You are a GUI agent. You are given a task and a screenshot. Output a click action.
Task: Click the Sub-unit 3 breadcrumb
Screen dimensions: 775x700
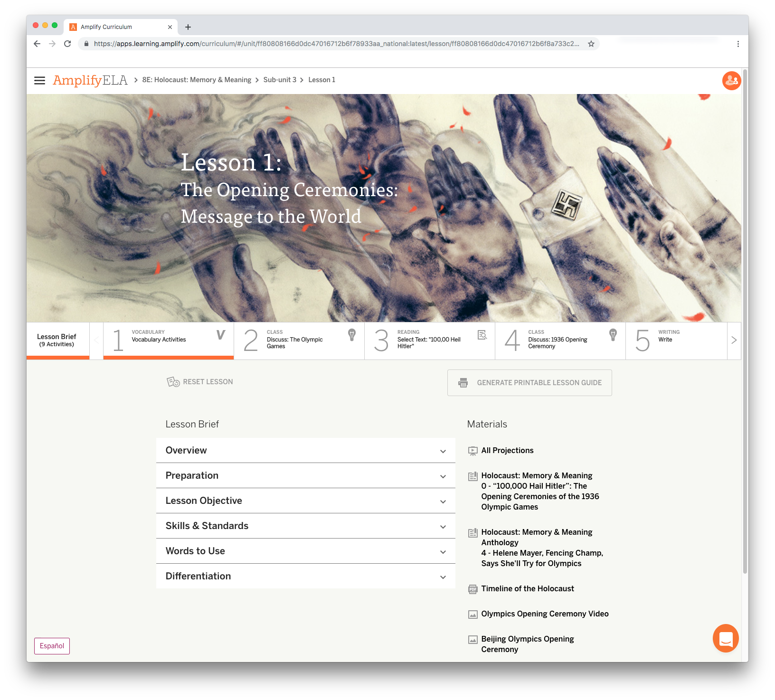(x=280, y=80)
